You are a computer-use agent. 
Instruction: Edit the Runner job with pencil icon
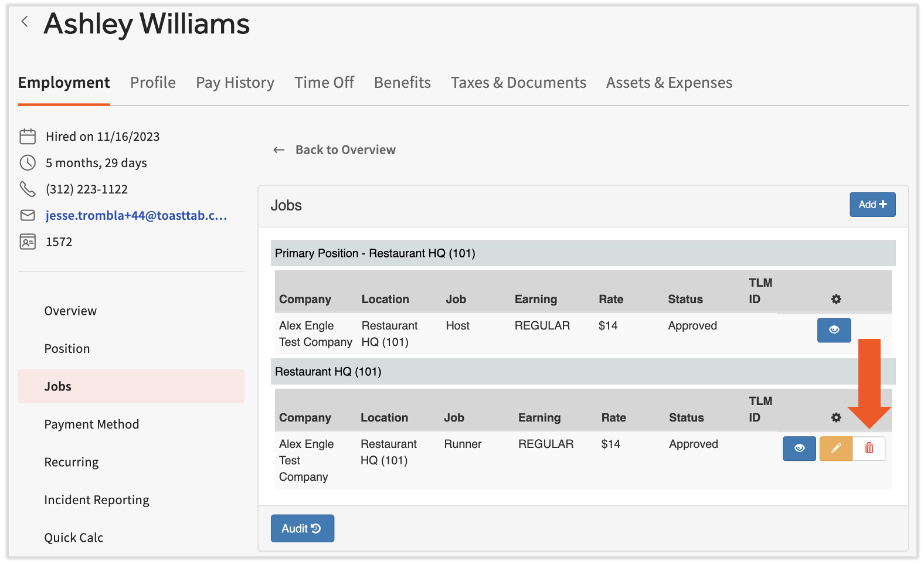(835, 449)
